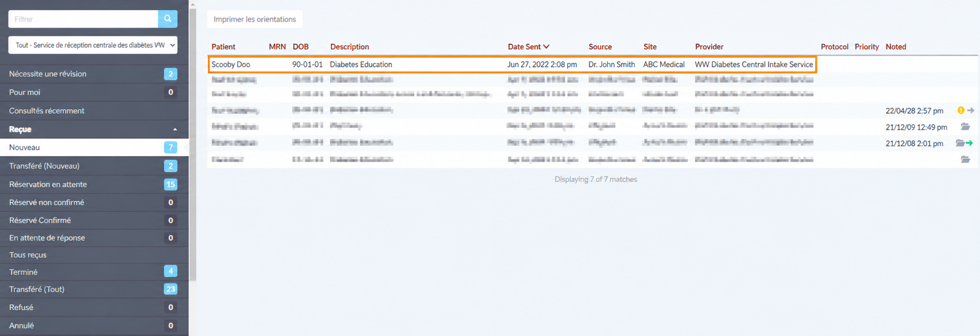Sort by the Priority column header

pyautogui.click(x=867, y=46)
